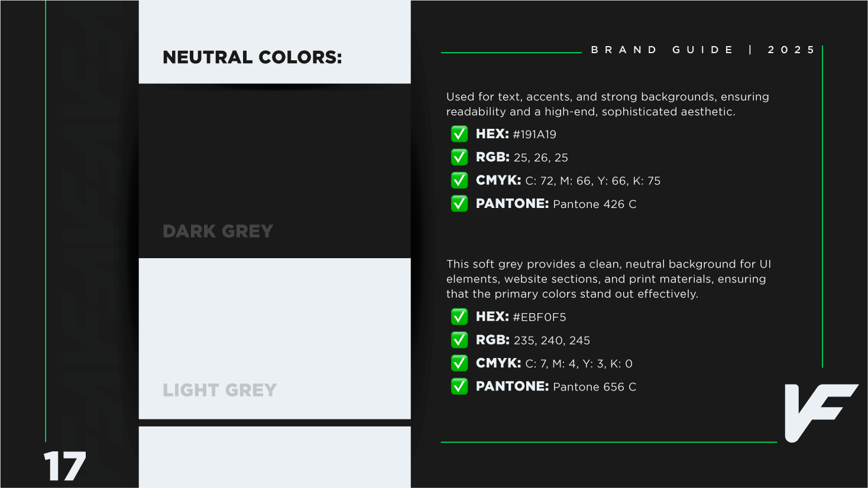The image size is (868, 488).
Task: Click the #191A19 hex value text
Action: click(535, 135)
